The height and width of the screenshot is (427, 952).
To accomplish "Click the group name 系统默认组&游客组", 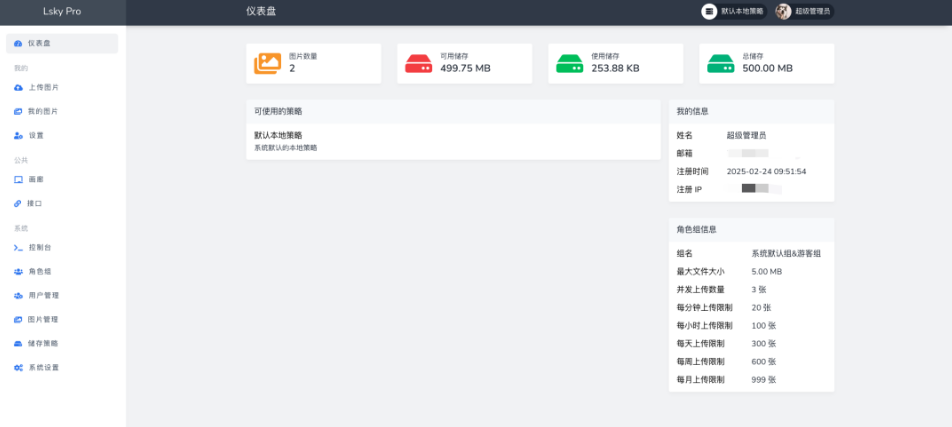I will [786, 254].
